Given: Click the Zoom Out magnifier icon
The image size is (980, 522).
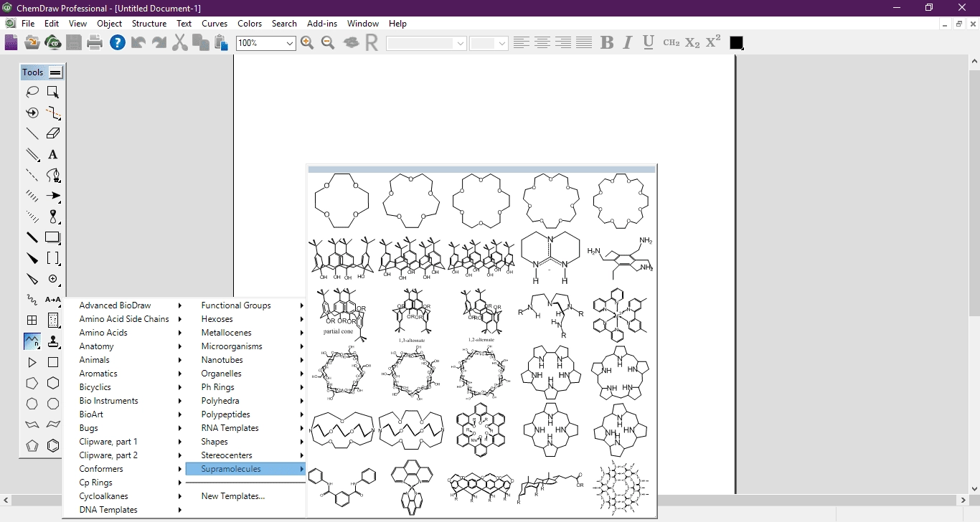Looking at the screenshot, I should (329, 43).
